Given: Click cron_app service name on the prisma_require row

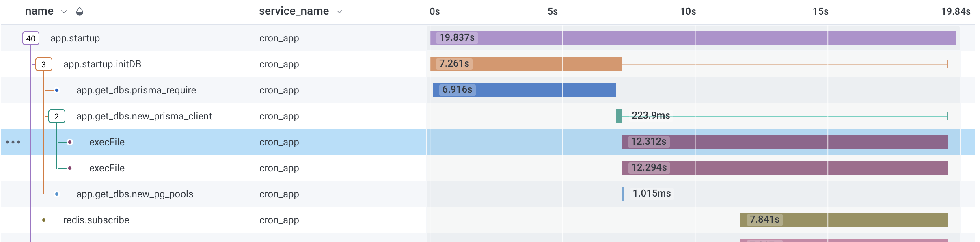Looking at the screenshot, I should 279,90.
